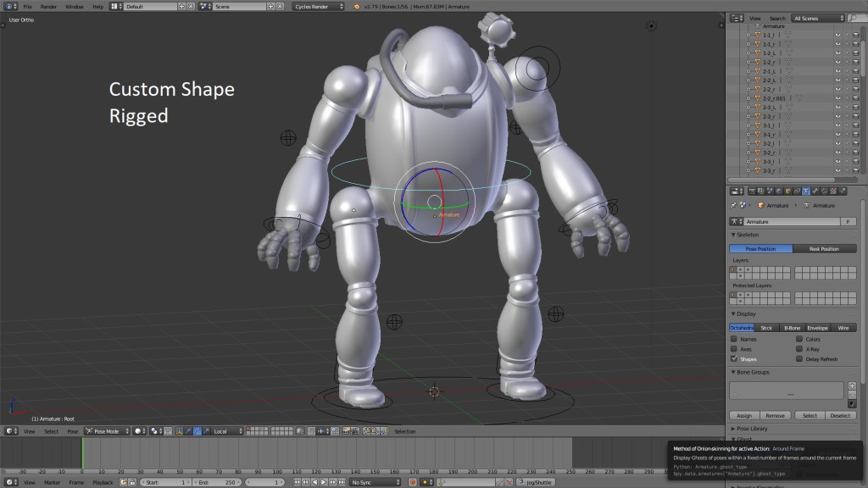Open the No Sync dropdown in timeline

tap(375, 482)
